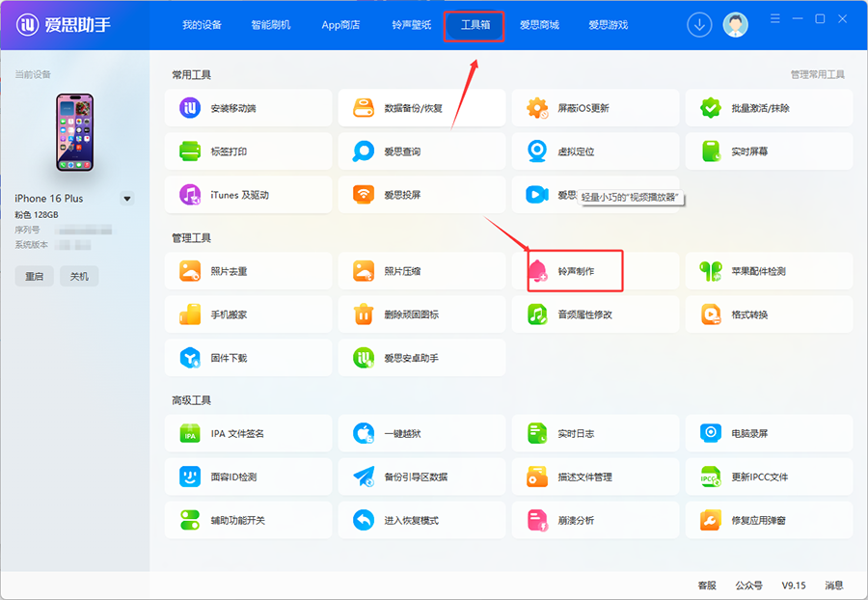868x600 pixels.
Task: Open the blue video player icon
Action: click(x=537, y=194)
